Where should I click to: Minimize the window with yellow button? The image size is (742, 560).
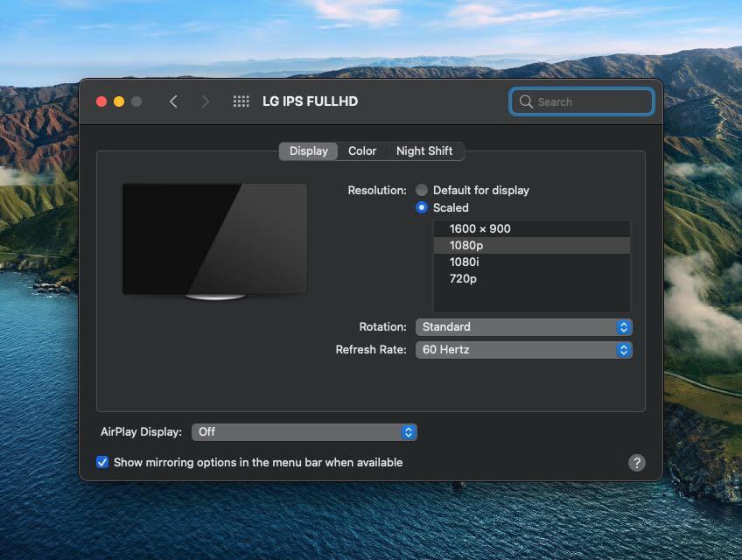119,101
